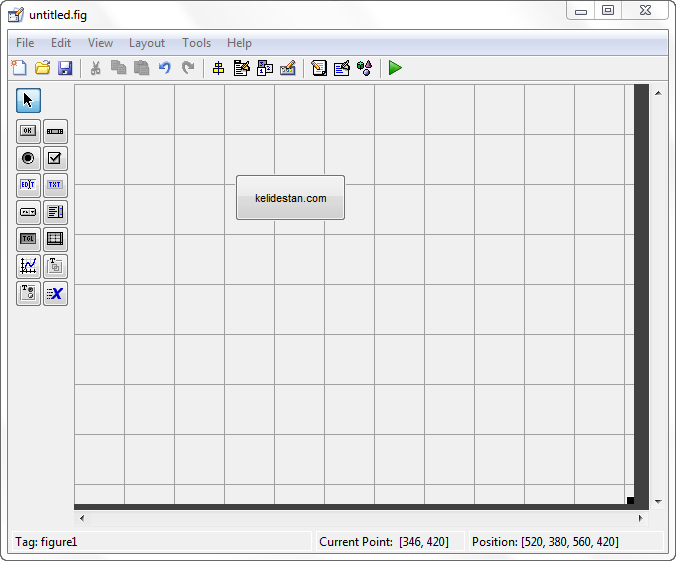Undo last action blue arrow
The width and height of the screenshot is (676, 561).
tap(165, 68)
